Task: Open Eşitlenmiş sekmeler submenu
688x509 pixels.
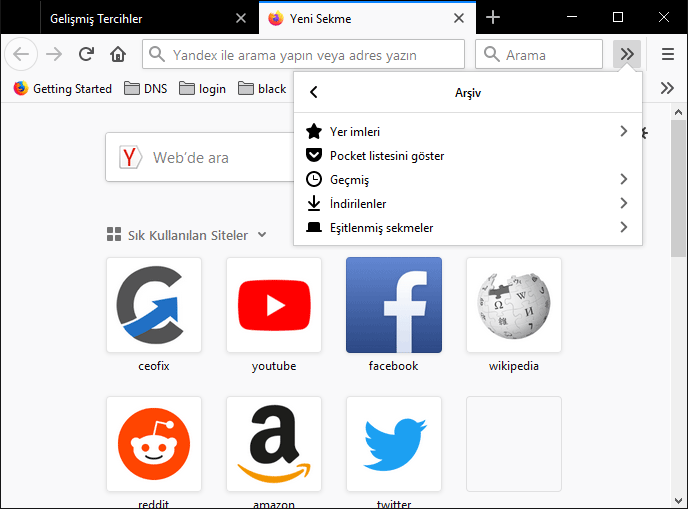Action: (468, 227)
